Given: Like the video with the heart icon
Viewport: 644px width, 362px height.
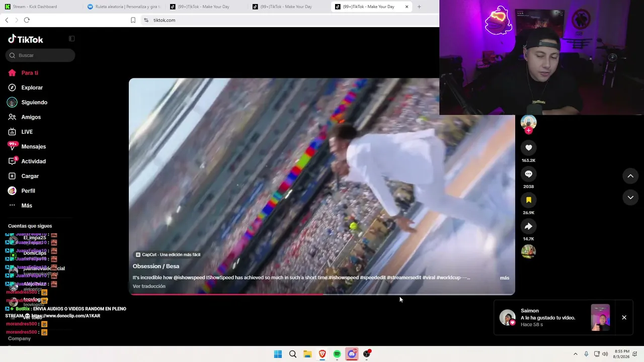Looking at the screenshot, I should [528, 147].
